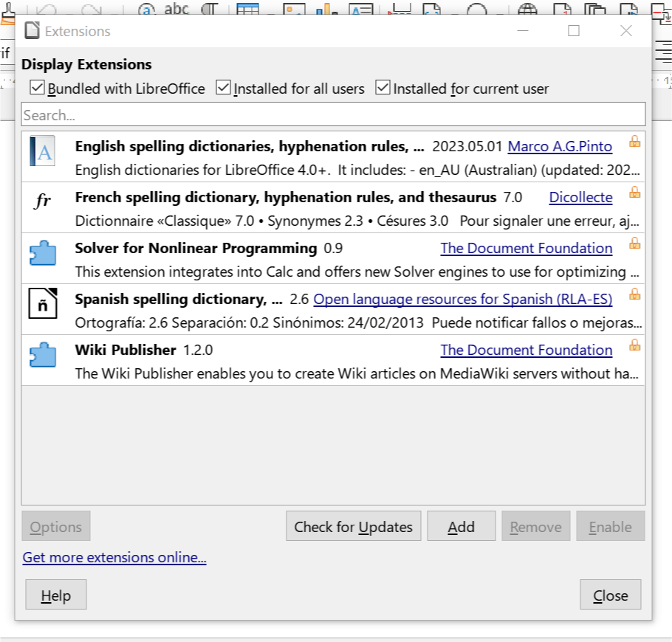Click the Extensions dialog title icon
Image resolution: width=672 pixels, height=642 pixels.
(32, 31)
